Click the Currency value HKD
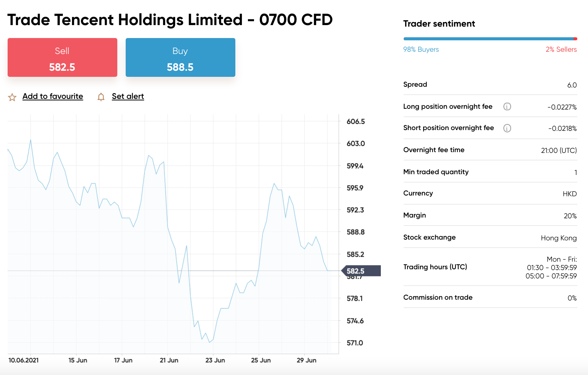 [x=570, y=194]
